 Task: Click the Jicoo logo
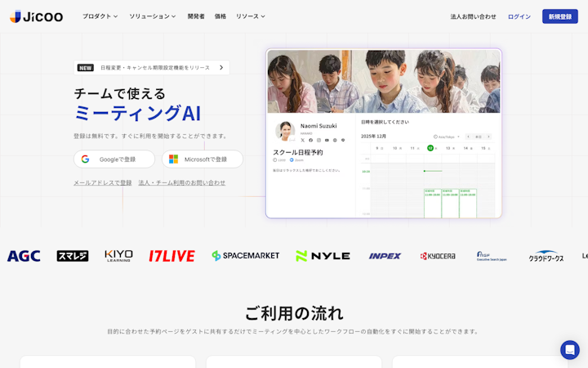click(36, 16)
